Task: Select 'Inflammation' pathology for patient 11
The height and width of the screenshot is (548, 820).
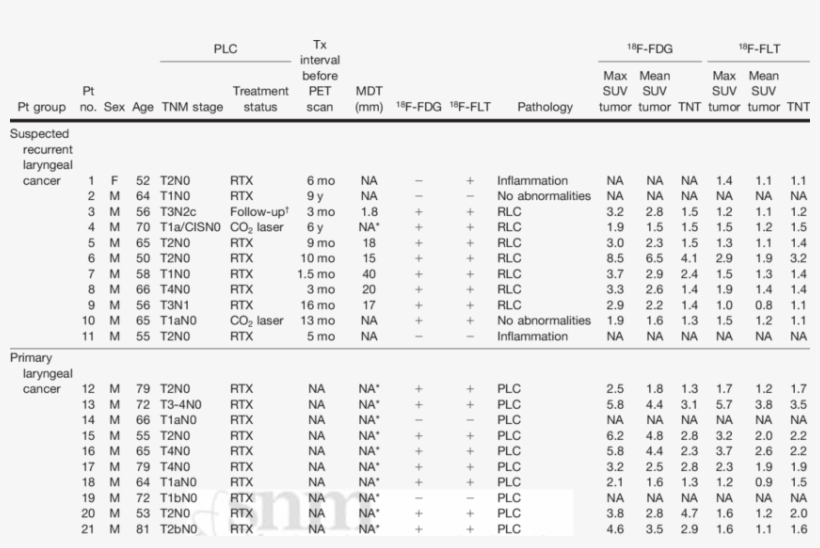Action: (x=532, y=336)
